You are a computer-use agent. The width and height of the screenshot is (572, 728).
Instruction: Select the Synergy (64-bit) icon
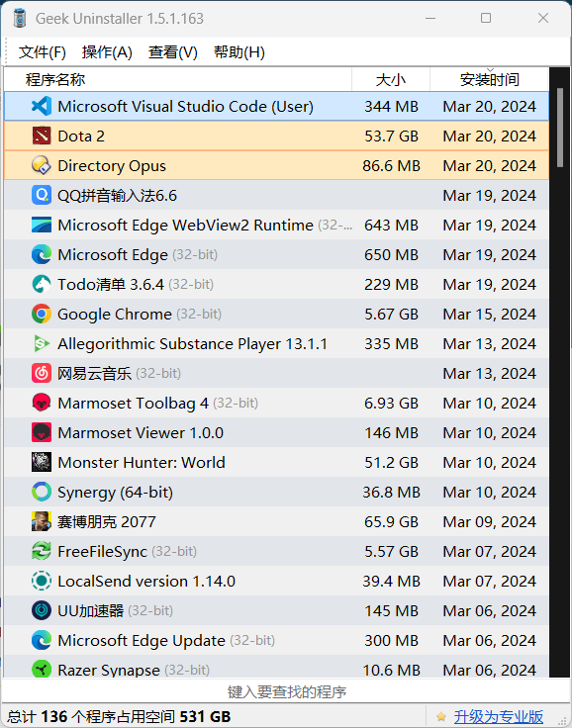[42, 493]
